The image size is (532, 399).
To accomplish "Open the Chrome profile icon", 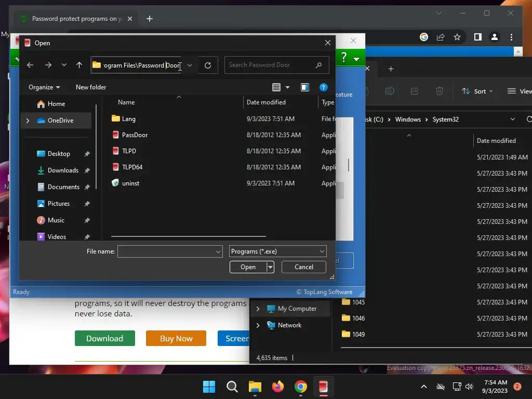I will 495,37.
